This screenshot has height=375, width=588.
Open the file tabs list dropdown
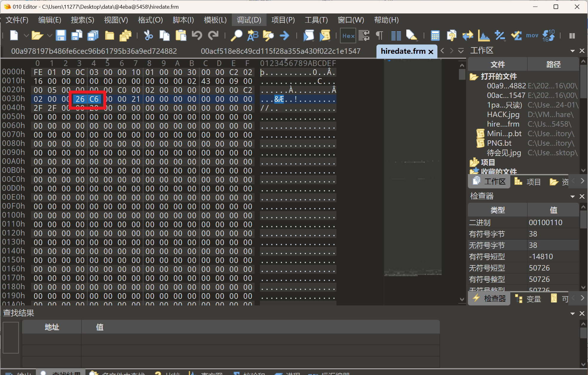(x=461, y=51)
